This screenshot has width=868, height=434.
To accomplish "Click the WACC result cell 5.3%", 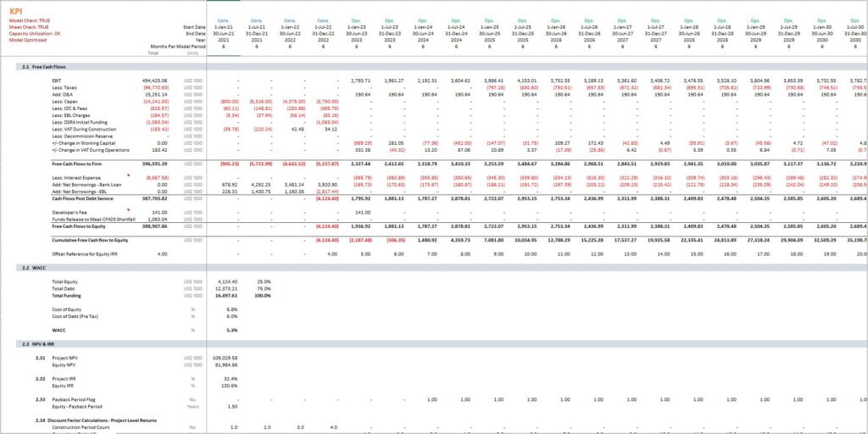I will click(x=232, y=331).
